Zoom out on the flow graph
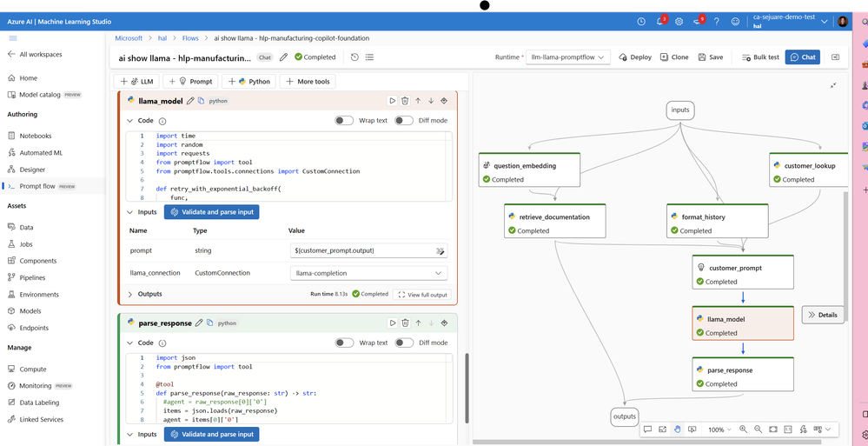This screenshot has height=446, width=868. click(x=758, y=429)
